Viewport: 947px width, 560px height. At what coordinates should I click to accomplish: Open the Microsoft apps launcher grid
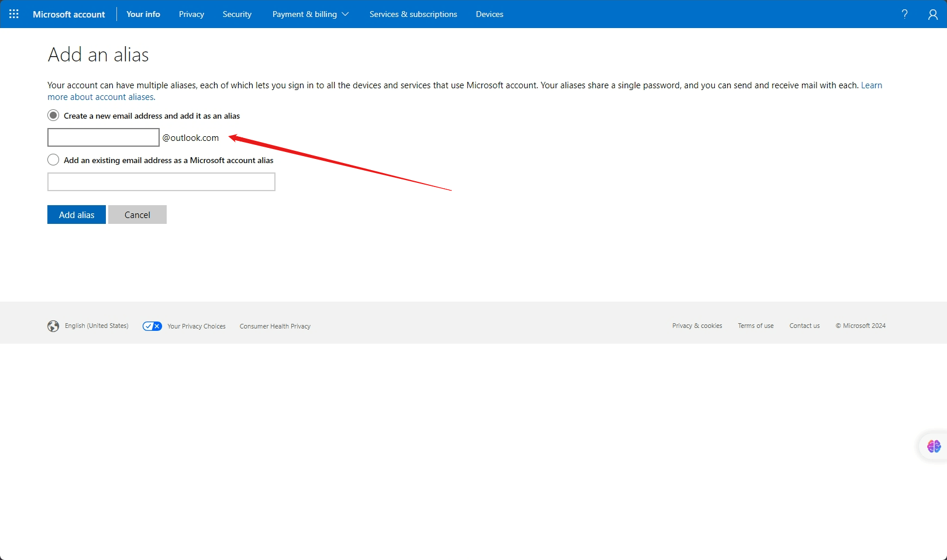[14, 14]
